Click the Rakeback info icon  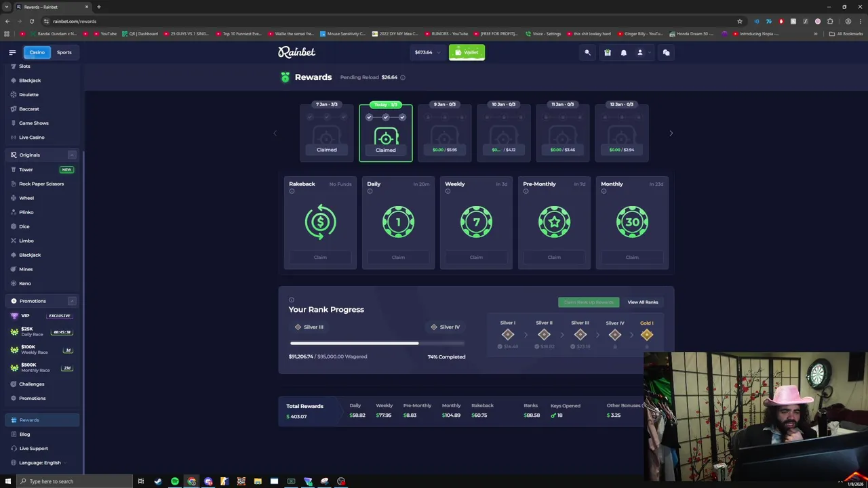pyautogui.click(x=292, y=191)
